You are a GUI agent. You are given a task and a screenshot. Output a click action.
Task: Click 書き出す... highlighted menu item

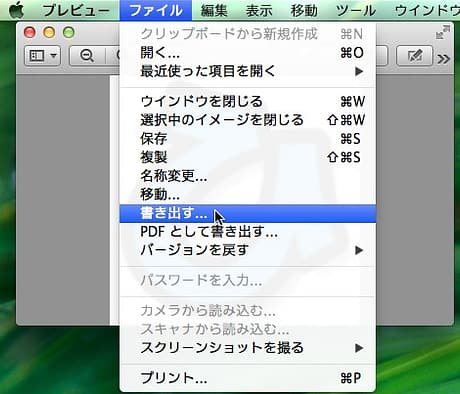[248, 213]
